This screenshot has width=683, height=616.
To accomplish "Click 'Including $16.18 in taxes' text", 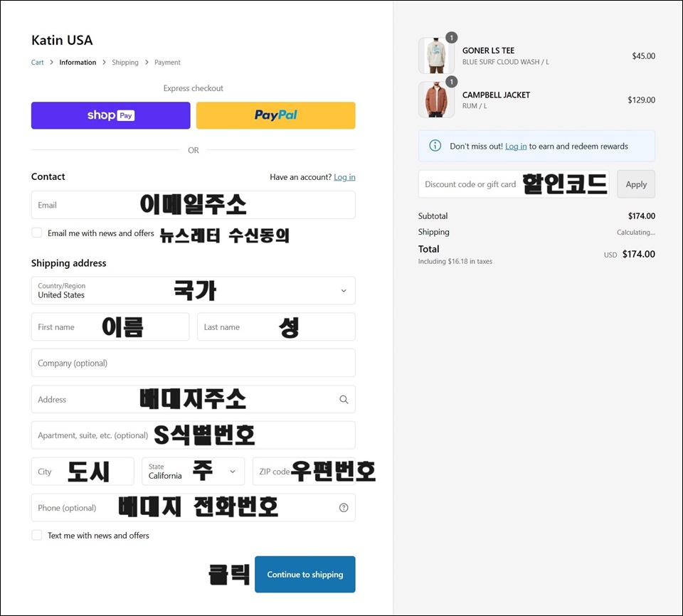I will pyautogui.click(x=455, y=261).
